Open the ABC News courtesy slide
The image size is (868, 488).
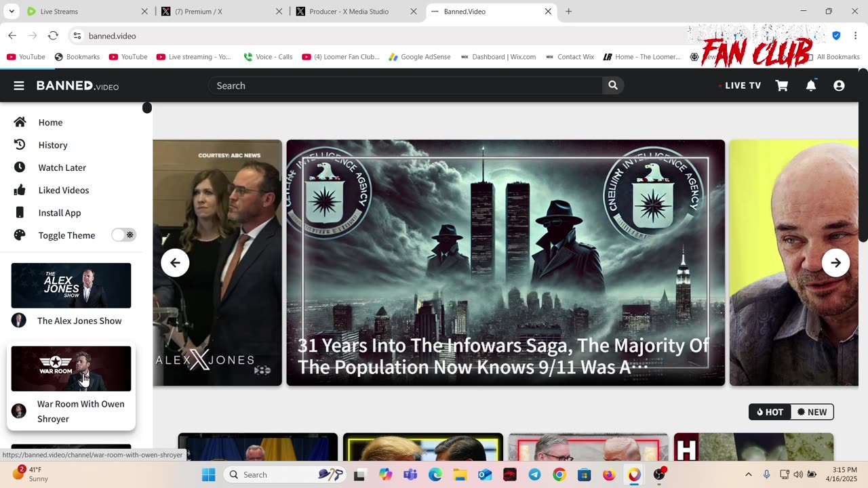pos(217,263)
